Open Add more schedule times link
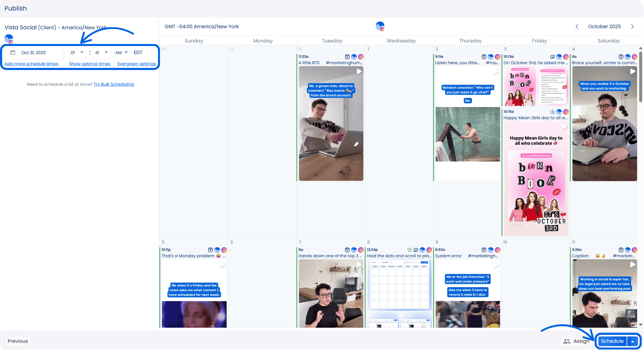The image size is (644, 350). (31, 64)
